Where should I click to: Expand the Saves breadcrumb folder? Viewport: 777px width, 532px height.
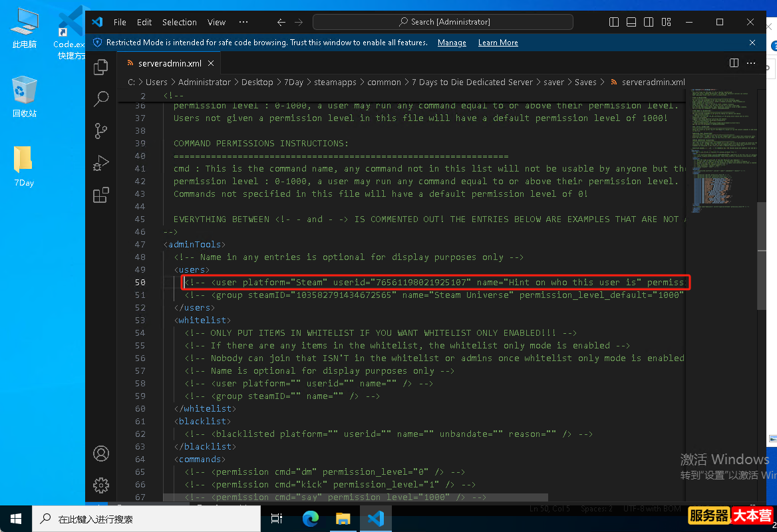pyautogui.click(x=585, y=82)
